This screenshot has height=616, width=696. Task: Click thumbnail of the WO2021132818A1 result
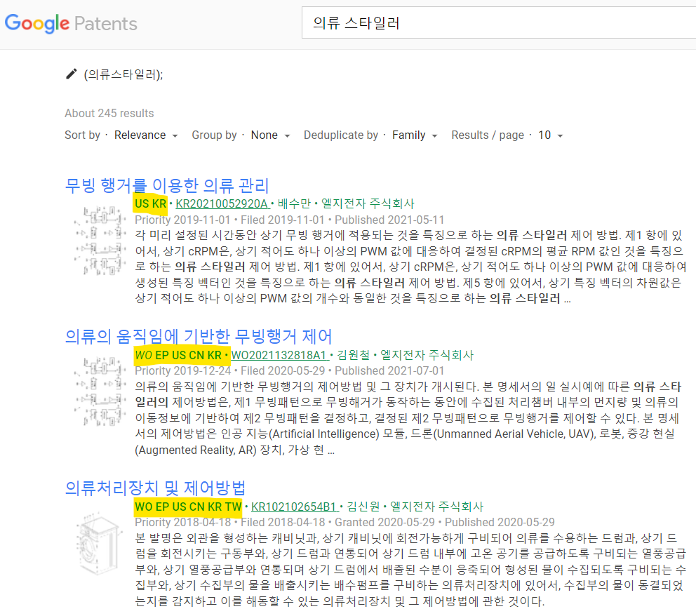(x=101, y=391)
